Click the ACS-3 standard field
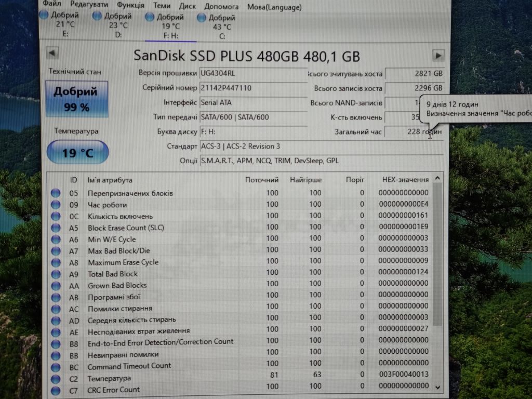Screen dimensions: 532x399 coord(321,146)
